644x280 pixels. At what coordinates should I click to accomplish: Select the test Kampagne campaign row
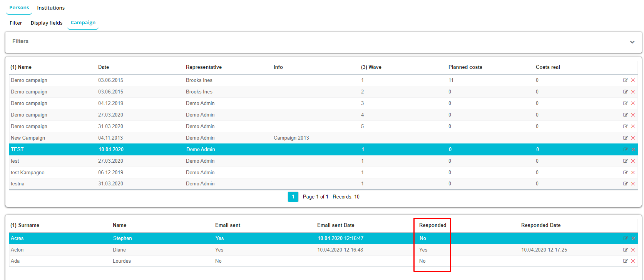pyautogui.click(x=28, y=173)
